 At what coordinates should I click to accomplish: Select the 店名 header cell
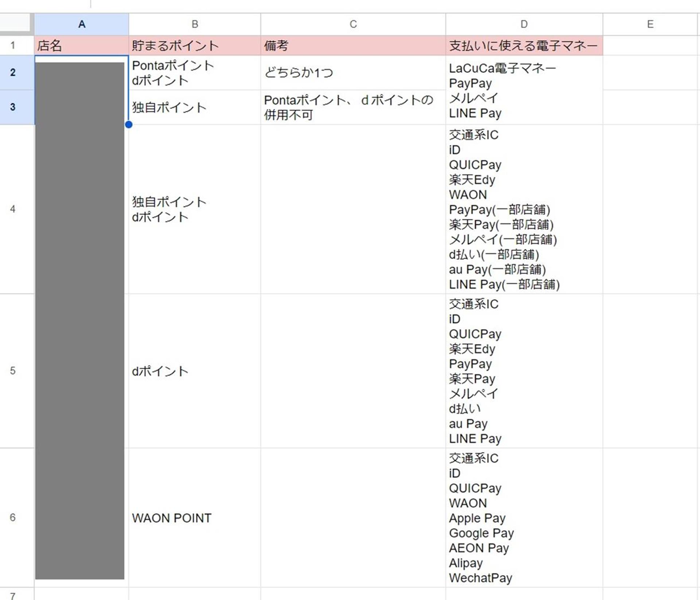click(82, 46)
